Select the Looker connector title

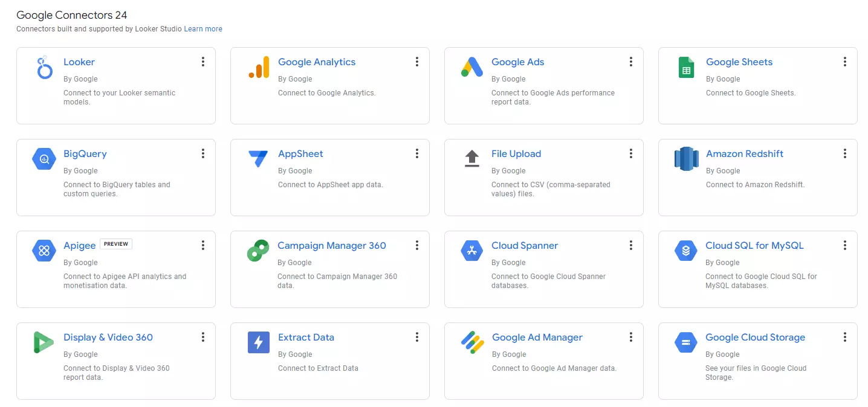[x=79, y=62]
